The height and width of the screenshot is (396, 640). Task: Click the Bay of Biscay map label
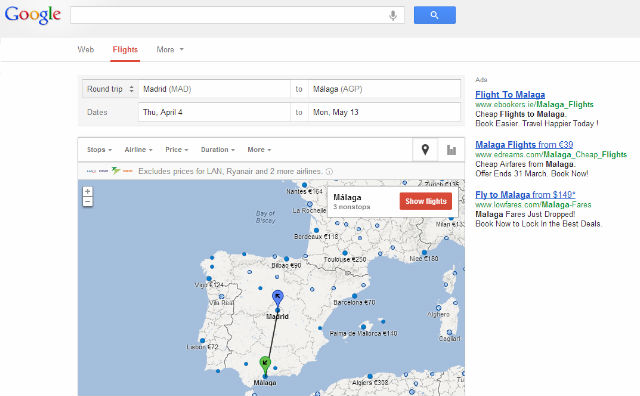point(266,216)
